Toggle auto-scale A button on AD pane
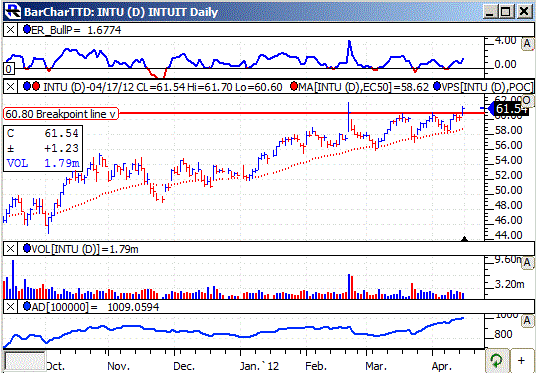The image size is (536, 373). coord(527,321)
